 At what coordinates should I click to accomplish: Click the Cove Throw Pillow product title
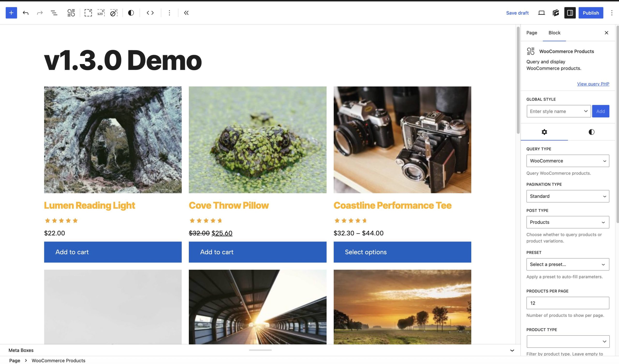coord(229,205)
